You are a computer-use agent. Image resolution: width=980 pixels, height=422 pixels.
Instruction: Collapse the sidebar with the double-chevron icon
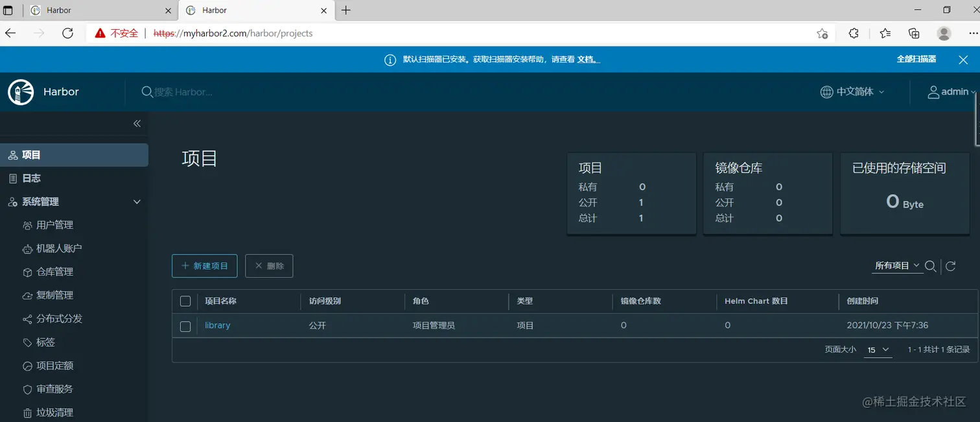point(137,123)
